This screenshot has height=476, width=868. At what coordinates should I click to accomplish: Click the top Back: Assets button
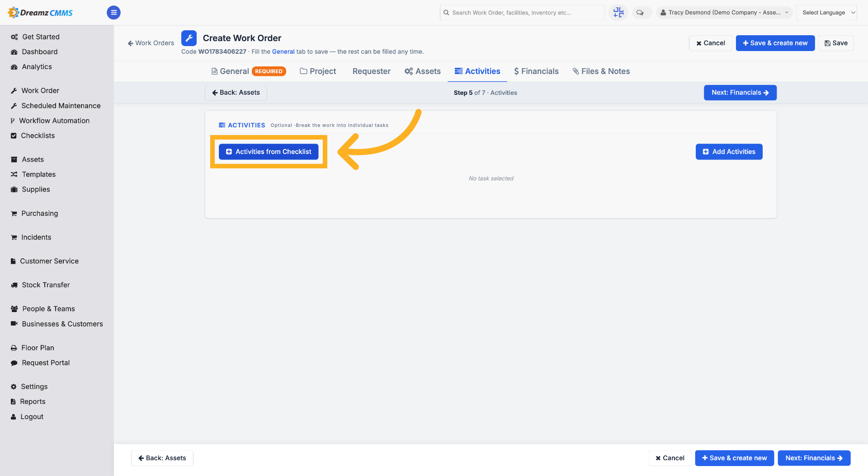pyautogui.click(x=236, y=93)
